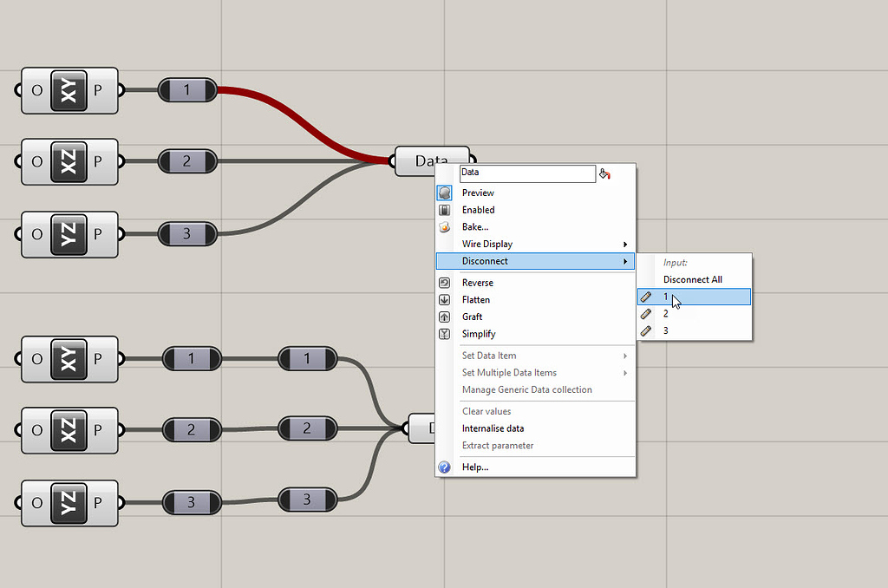The image size is (888, 588).
Task: Click the eraser icon next to input 2
Action: (x=645, y=314)
